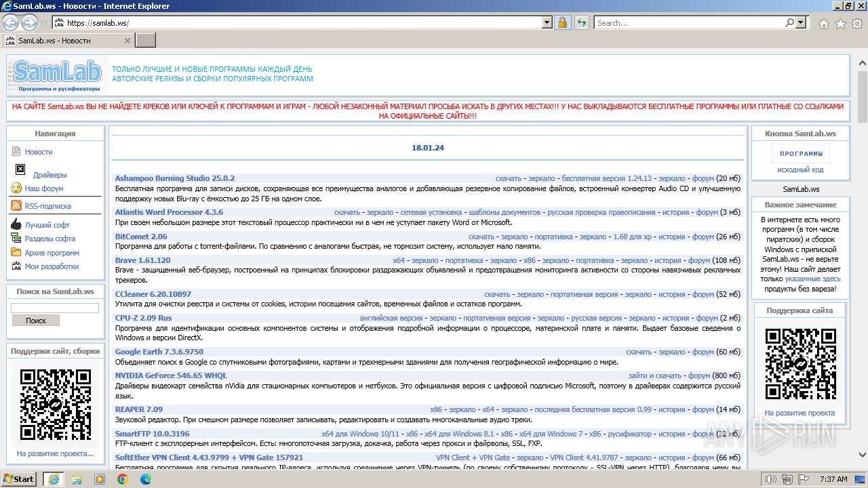This screenshot has width=868, height=488.
Task: Open the Драйверы navigation link
Action: coord(50,175)
